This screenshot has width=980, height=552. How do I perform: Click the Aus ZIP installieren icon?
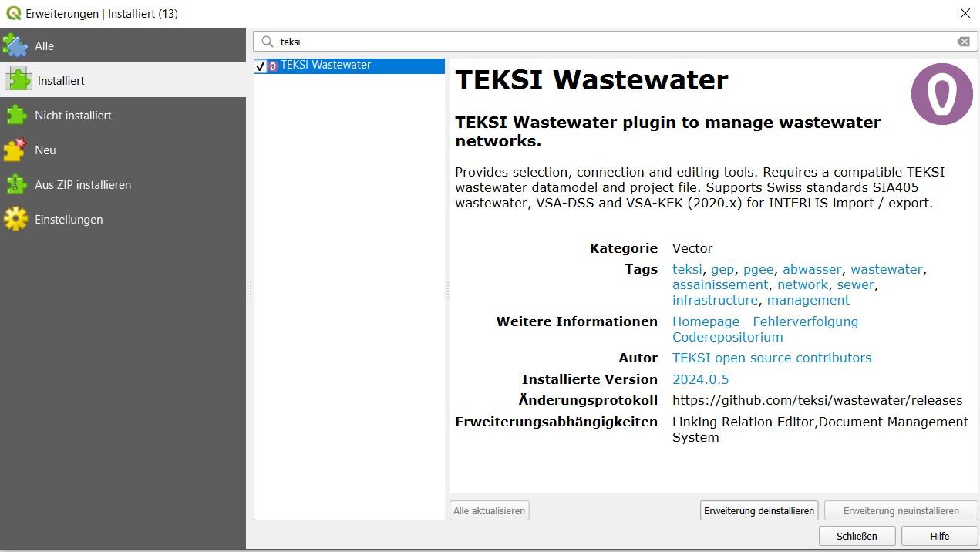[x=15, y=184]
